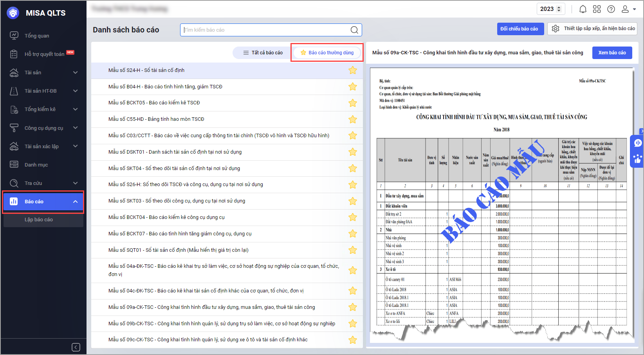Image resolution: width=644 pixels, height=355 pixels.
Task: Expand the Tổng kiểm kê menu
Action: coord(75,109)
